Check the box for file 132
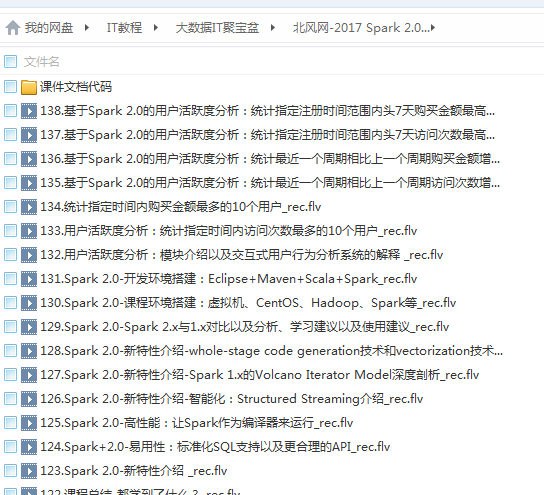Viewport: 544px width, 495px height. (x=10, y=255)
